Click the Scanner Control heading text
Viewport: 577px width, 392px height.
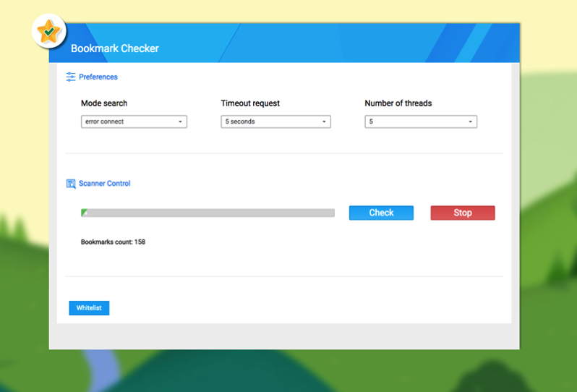tap(105, 183)
